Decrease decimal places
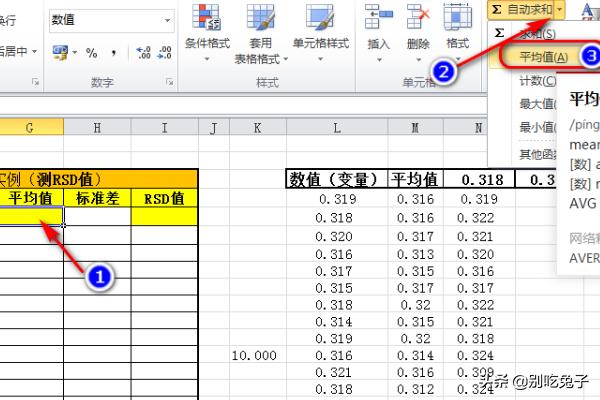The height and width of the screenshot is (400, 600). click(x=165, y=52)
